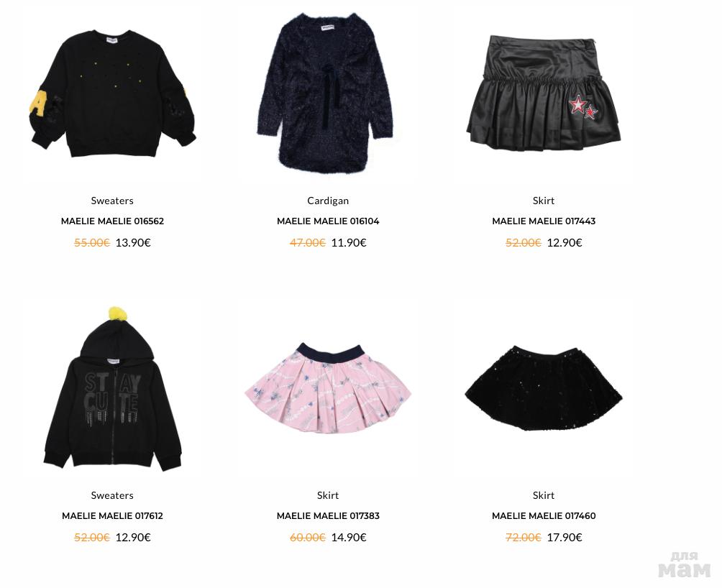722x588 pixels.
Task: Open the Stay Cute hooded zip sweater image
Action: [112, 389]
